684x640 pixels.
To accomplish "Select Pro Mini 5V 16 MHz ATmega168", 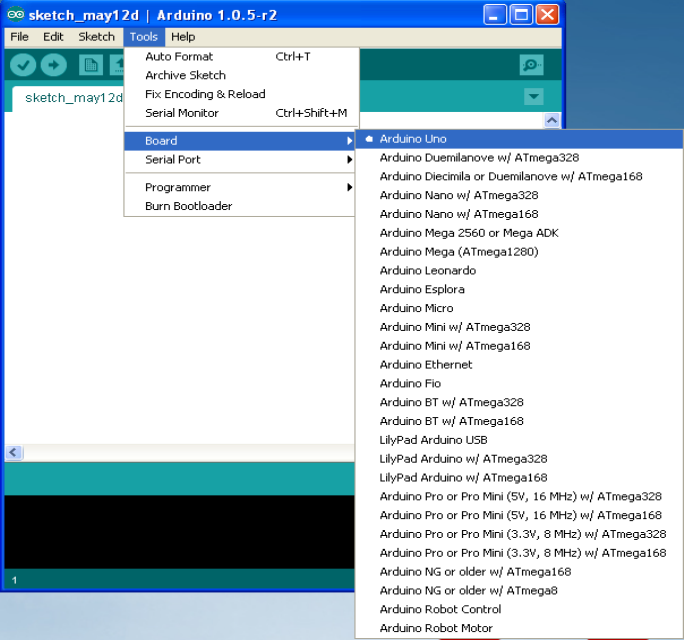I will 519,515.
